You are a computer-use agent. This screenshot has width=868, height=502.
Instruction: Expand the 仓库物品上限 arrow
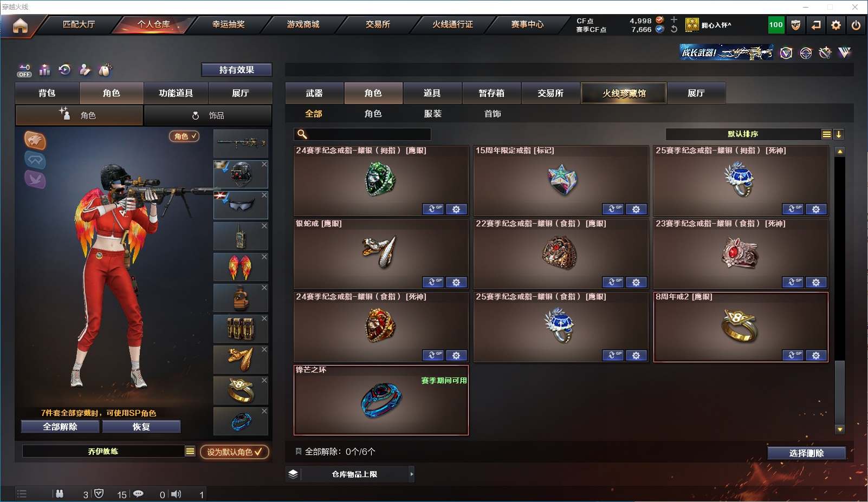[412, 474]
